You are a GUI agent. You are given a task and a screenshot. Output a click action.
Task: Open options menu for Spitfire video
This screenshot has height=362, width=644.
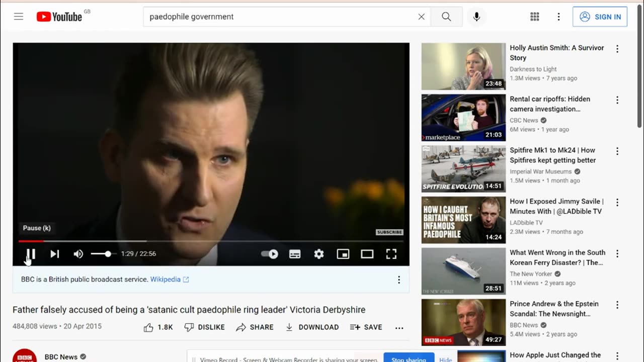[x=617, y=151]
